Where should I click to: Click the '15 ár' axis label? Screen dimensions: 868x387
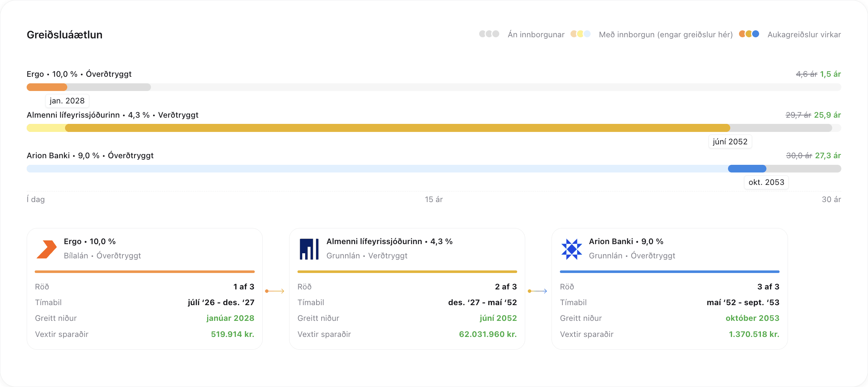(434, 200)
